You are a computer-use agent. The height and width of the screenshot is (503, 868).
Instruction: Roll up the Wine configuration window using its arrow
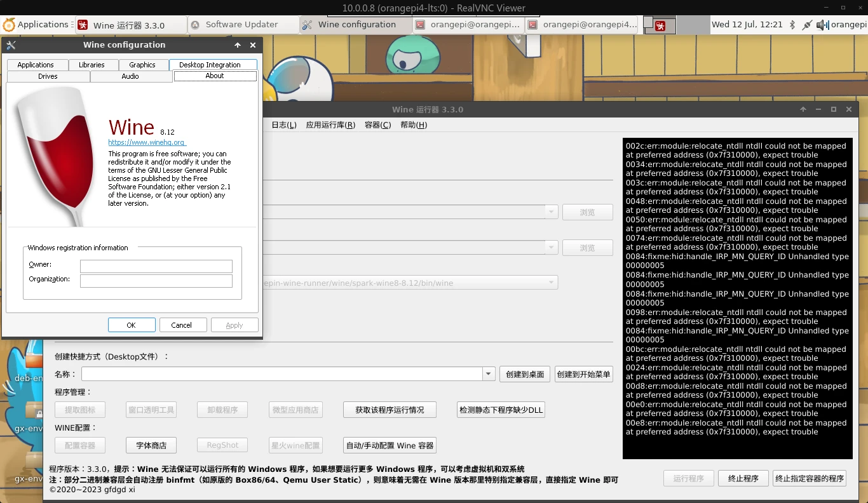238,45
